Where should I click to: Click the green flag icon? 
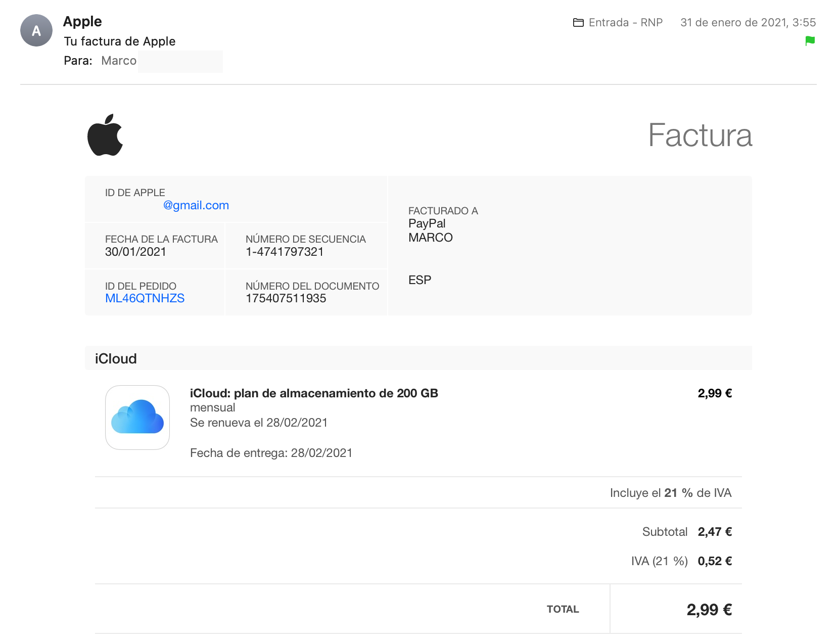click(x=810, y=41)
